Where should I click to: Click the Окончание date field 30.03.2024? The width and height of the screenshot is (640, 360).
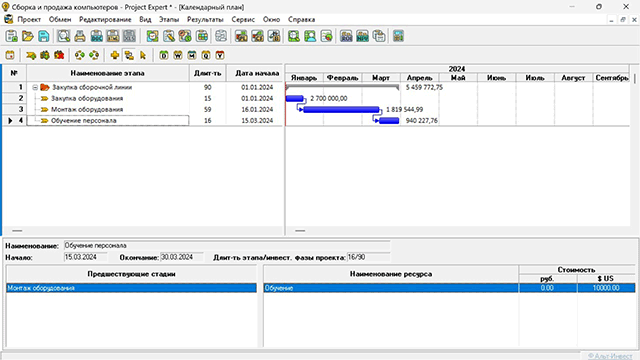tap(181, 257)
